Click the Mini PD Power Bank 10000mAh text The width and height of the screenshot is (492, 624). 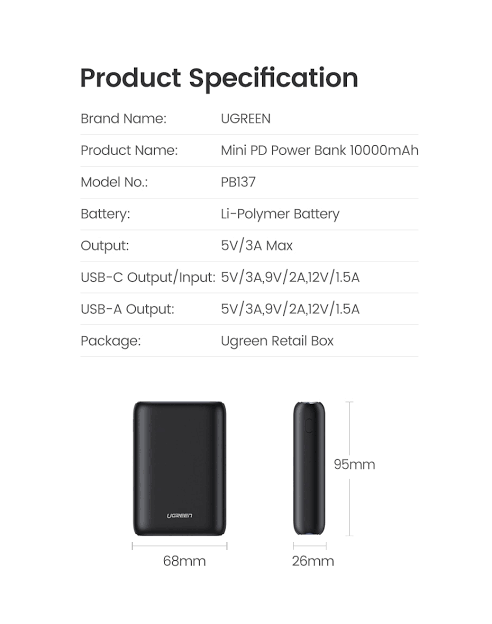(320, 150)
